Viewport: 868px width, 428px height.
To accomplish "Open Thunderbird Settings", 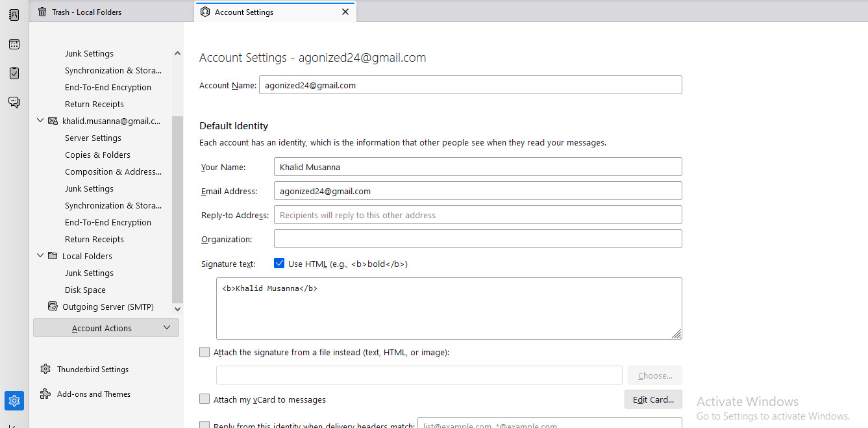I will (x=93, y=369).
